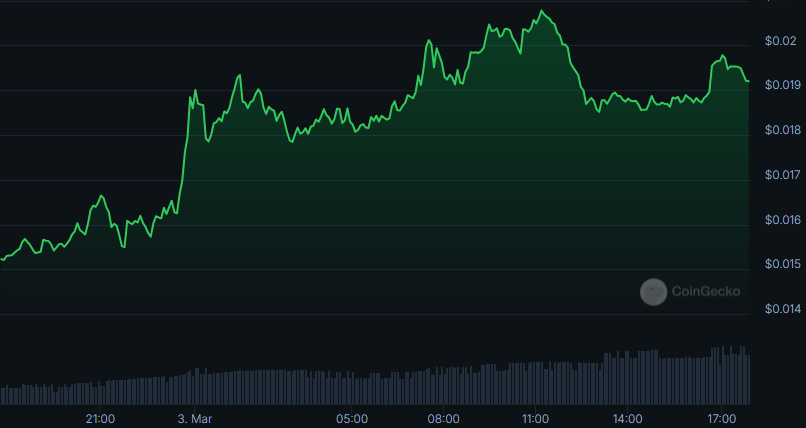Select the $0.014 price axis label

tap(782, 309)
